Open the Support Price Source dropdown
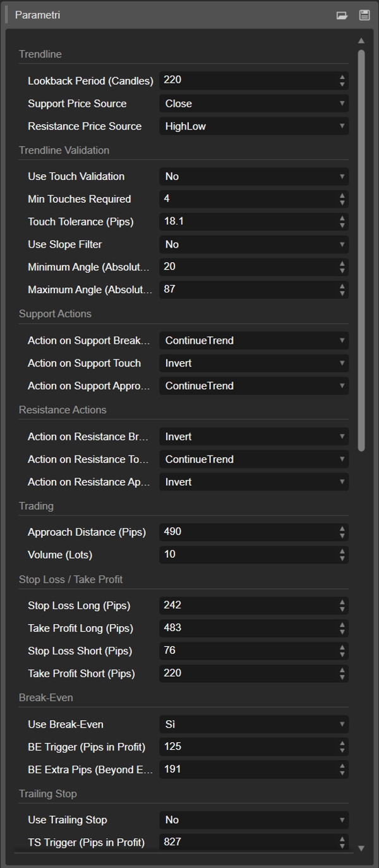The width and height of the screenshot is (379, 868). (x=253, y=104)
